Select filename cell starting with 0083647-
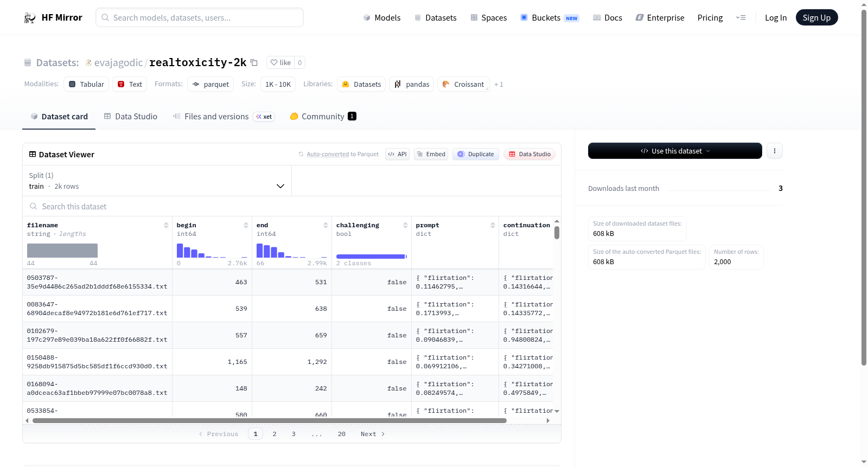The width and height of the screenshot is (868, 467). tap(97, 309)
